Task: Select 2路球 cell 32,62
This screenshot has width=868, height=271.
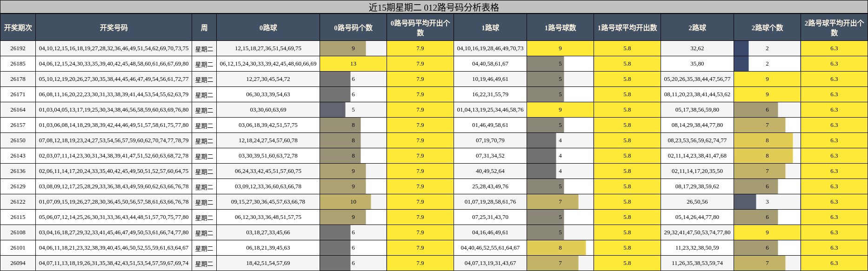Action: 697,48
